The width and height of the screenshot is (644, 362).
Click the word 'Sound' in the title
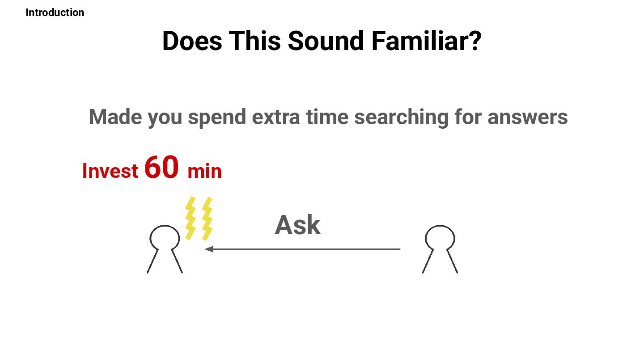326,41
